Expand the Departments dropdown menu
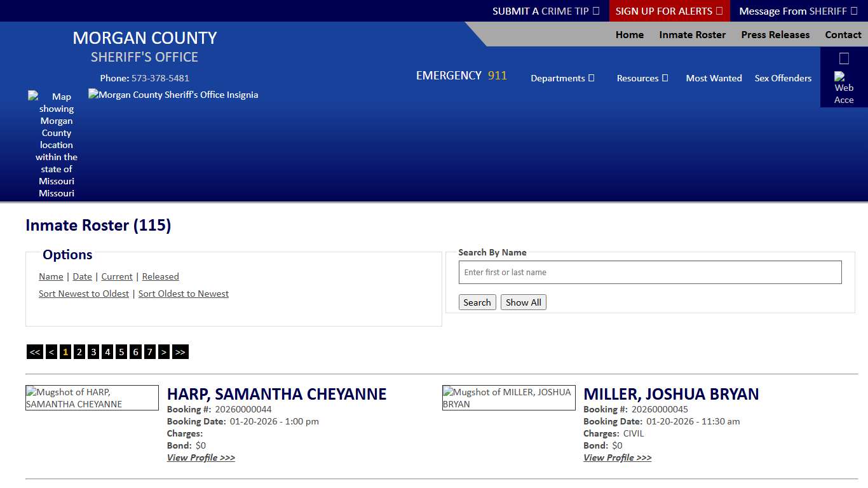This screenshot has height=488, width=868. click(x=562, y=78)
